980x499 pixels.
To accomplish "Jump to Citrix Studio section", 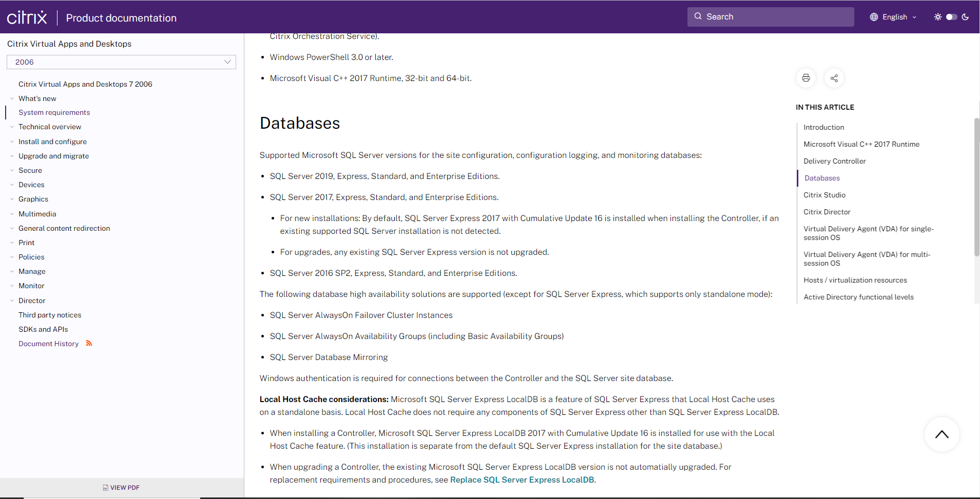I will (824, 195).
